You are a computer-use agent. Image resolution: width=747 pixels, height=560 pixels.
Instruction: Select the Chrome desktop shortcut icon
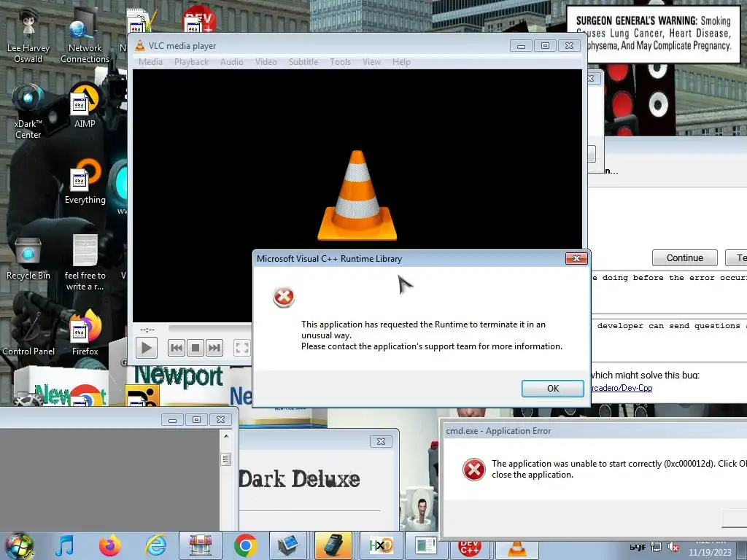[x=86, y=395]
